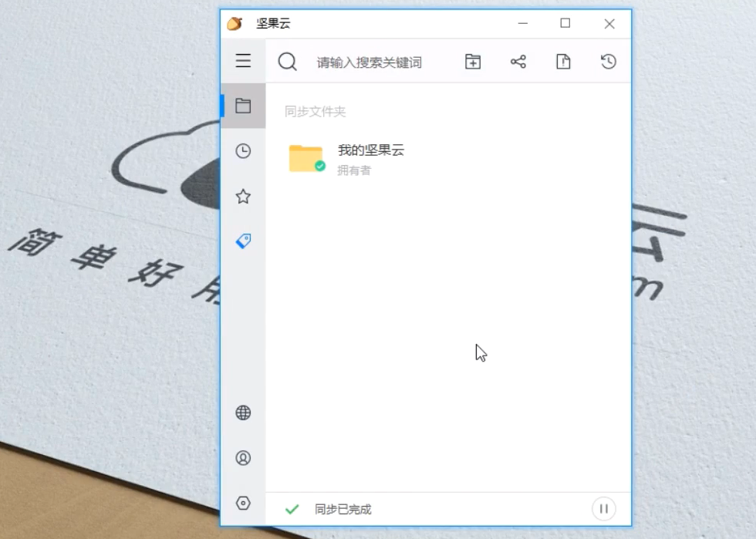Viewport: 756px width, 539px height.
Task: Focus the search keyword input field
Action: [369, 62]
